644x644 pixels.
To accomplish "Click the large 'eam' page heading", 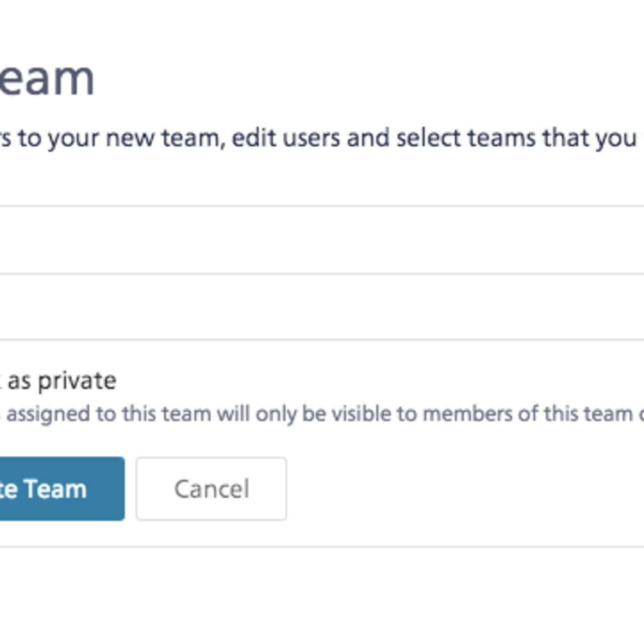I will point(47,79).
